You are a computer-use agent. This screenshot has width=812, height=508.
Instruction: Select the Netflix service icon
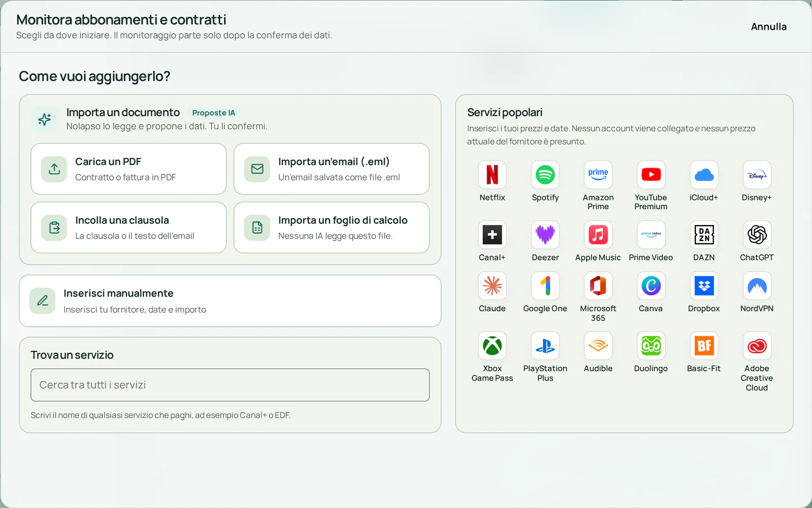(492, 175)
